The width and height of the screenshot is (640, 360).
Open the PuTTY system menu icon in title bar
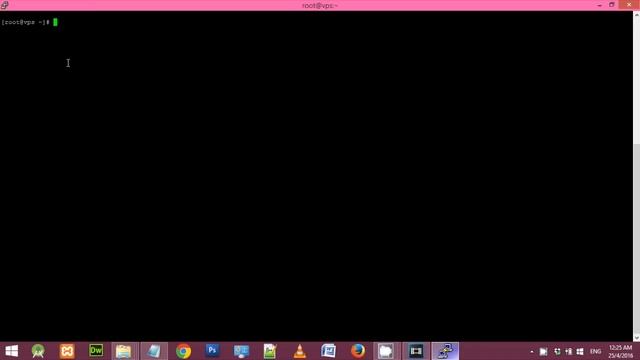coord(4,5)
